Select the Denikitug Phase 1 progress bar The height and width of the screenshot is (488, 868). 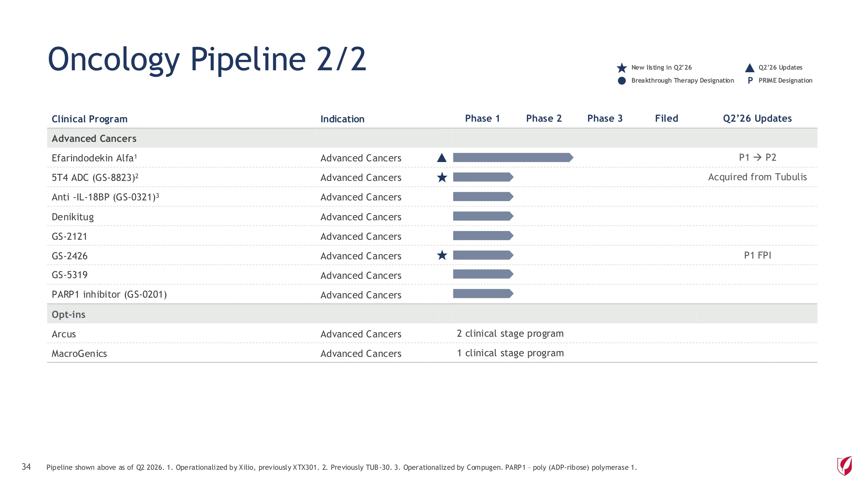(483, 216)
